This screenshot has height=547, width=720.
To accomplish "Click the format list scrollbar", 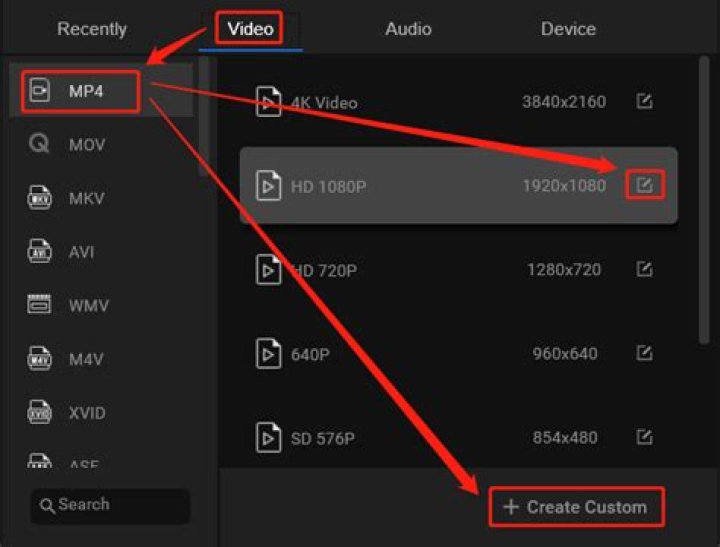I will (x=203, y=116).
